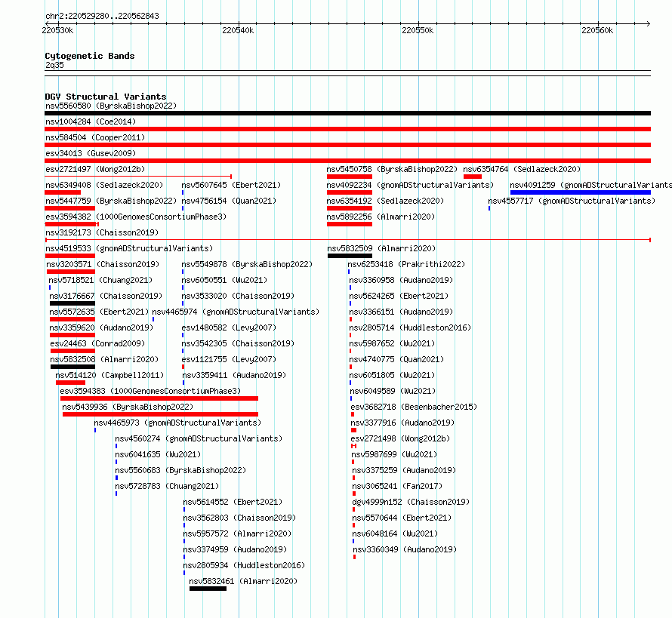Screen dimensions: 672x618
Task: Click nsv5892256 (Almarri2020) label
Action: (x=381, y=217)
